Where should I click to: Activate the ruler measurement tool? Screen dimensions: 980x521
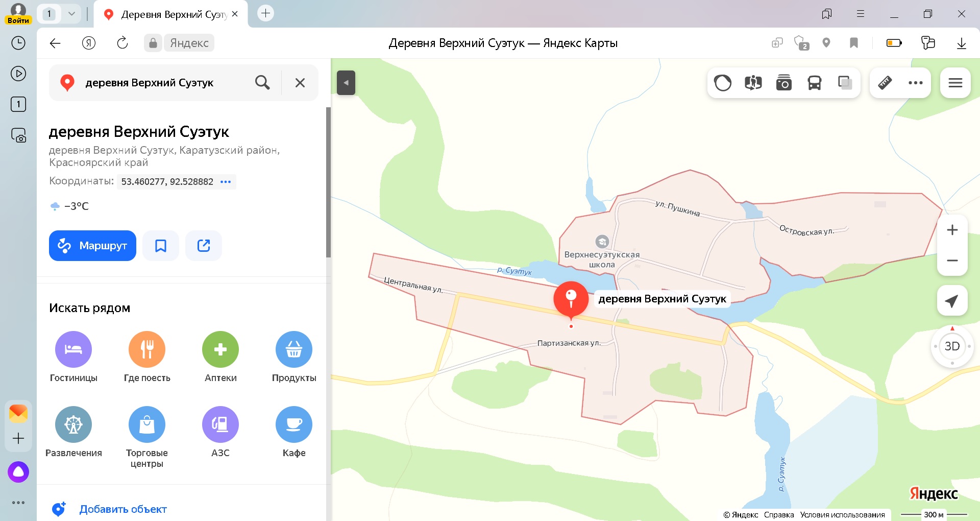[x=885, y=83]
